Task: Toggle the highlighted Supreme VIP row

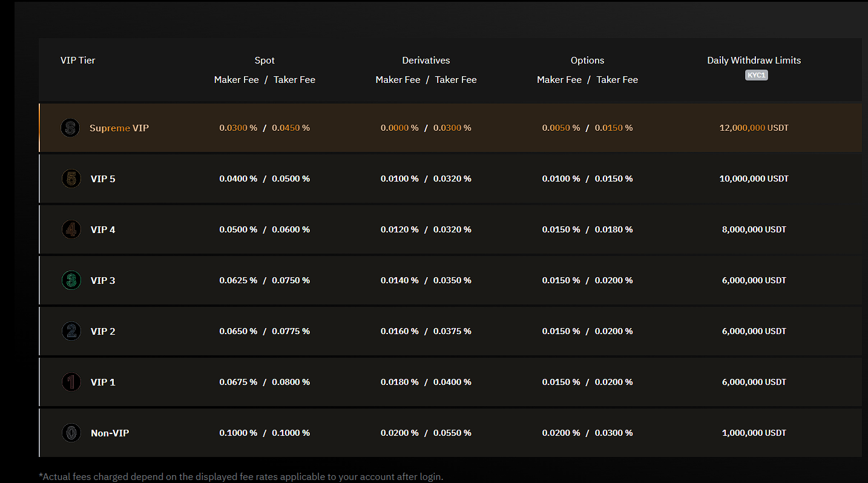Action: point(450,128)
